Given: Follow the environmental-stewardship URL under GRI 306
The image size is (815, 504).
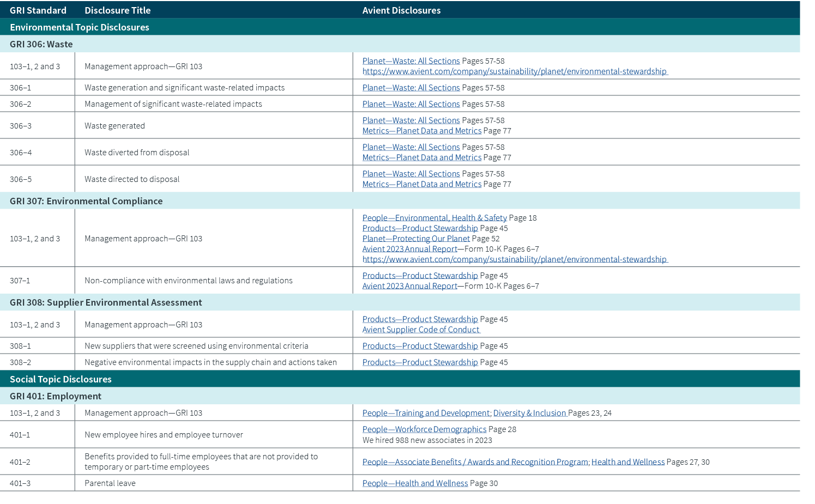Looking at the screenshot, I should (515, 71).
